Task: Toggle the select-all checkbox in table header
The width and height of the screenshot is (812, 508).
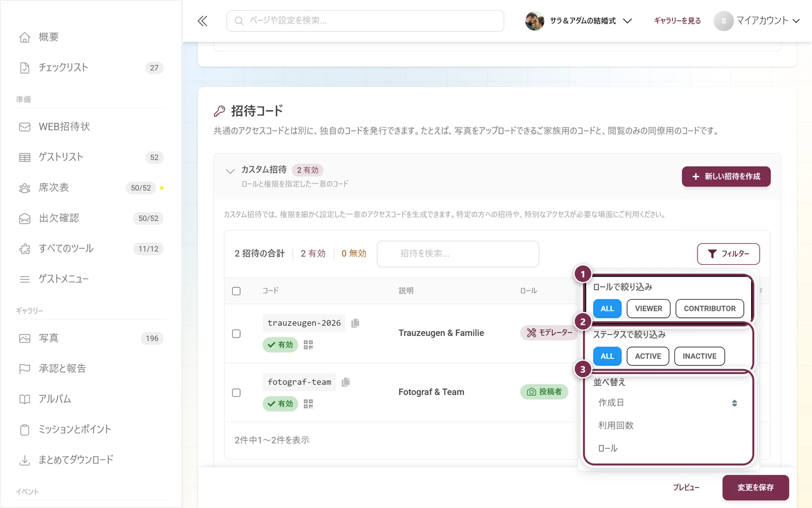Action: [236, 291]
